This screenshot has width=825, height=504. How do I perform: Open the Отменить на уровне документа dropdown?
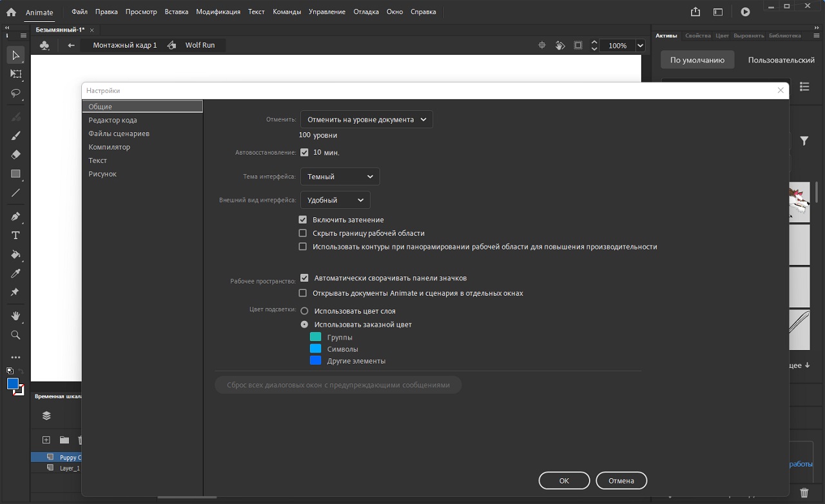point(366,119)
